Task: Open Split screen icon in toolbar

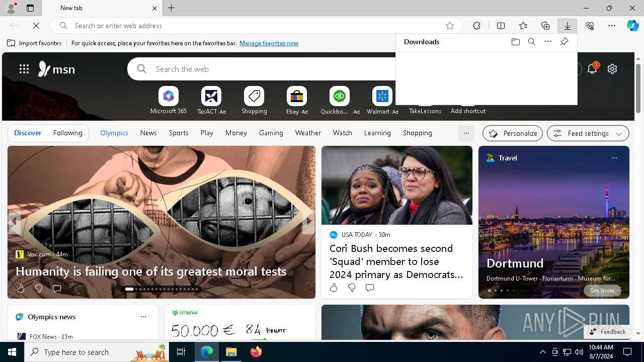Action: (x=501, y=26)
